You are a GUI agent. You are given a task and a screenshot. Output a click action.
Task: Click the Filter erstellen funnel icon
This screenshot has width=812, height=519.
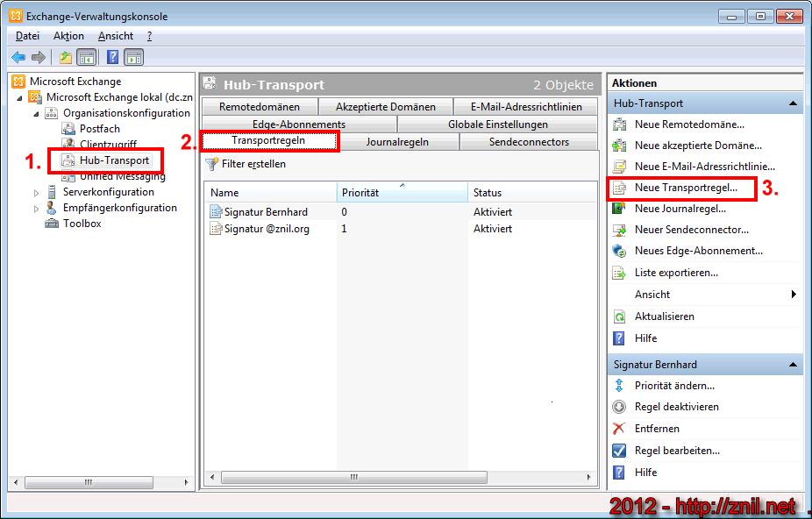(211, 164)
